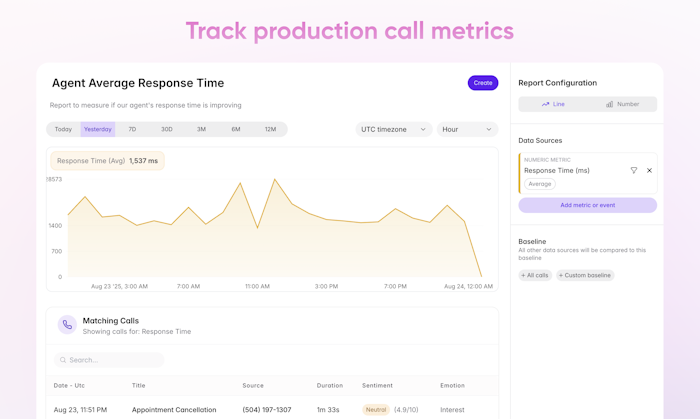
Task: Click the + All calls baseline chip
Action: point(535,275)
